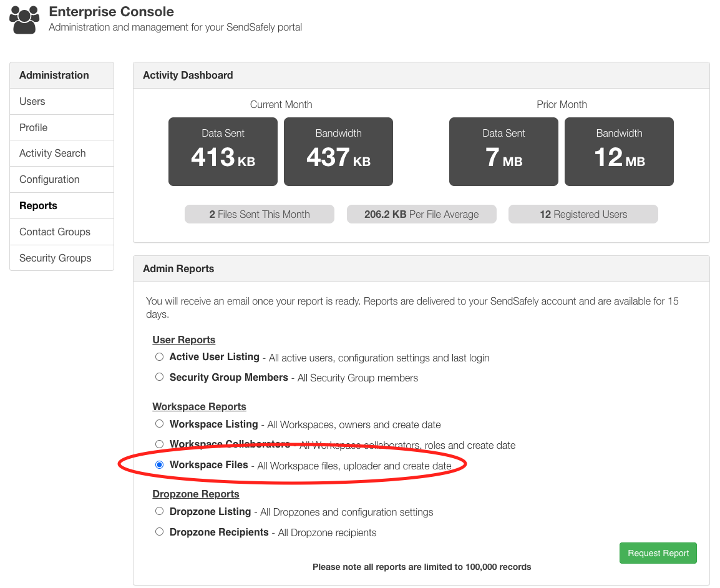Click the Prior Month label
The image size is (720, 588).
(x=562, y=105)
